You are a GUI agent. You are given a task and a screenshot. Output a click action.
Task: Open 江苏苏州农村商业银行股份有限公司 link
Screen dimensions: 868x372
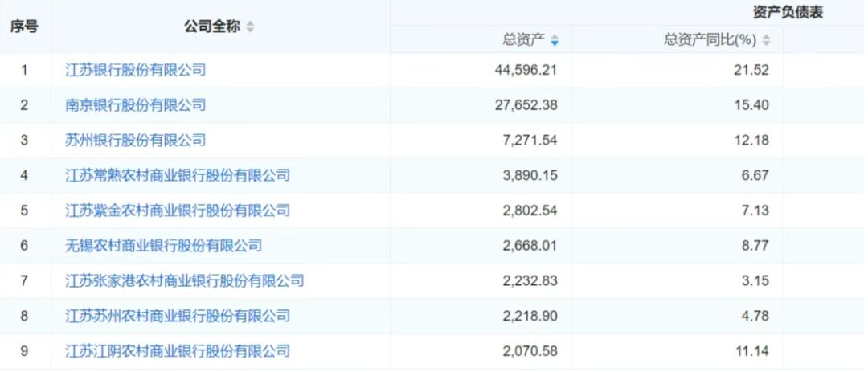pos(178,316)
